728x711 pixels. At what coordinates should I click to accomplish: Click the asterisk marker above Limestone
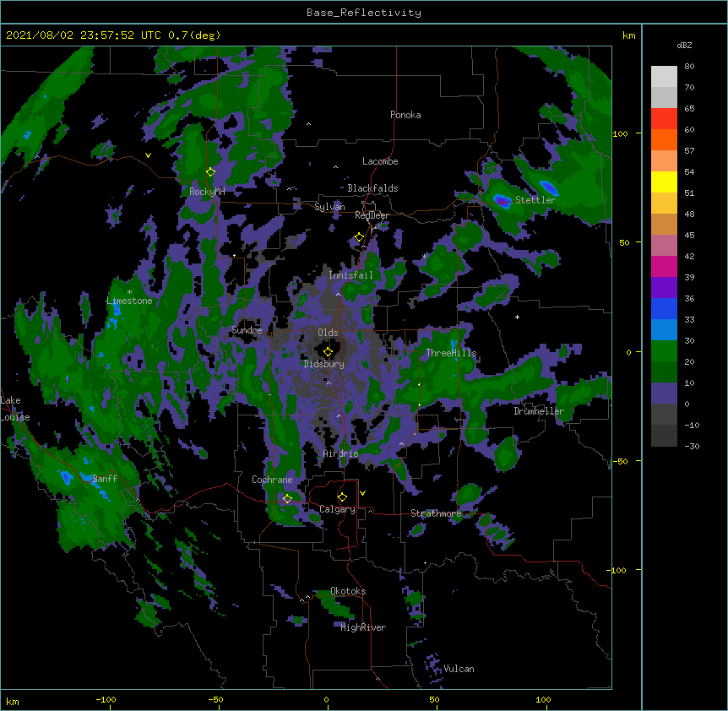click(129, 292)
